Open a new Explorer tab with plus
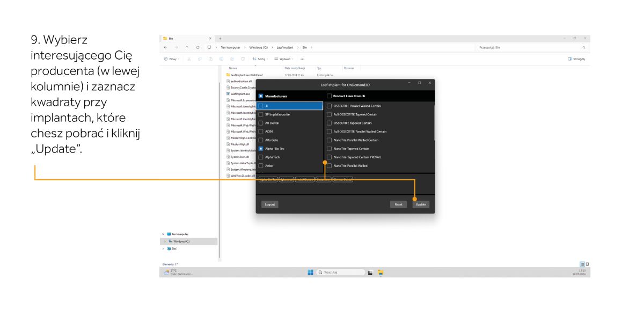 click(221, 39)
